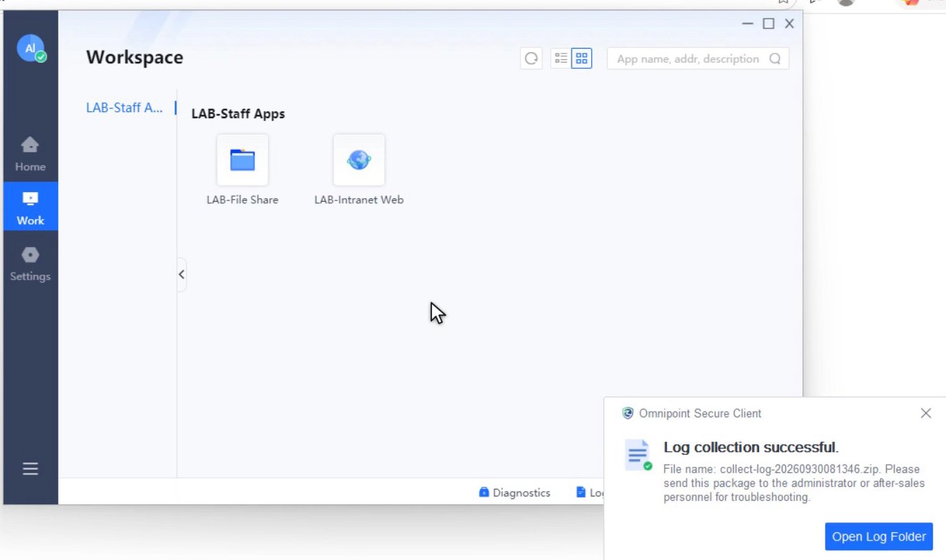Collapse the category side panel arrow
Viewport: 946px width, 560px height.
[182, 274]
